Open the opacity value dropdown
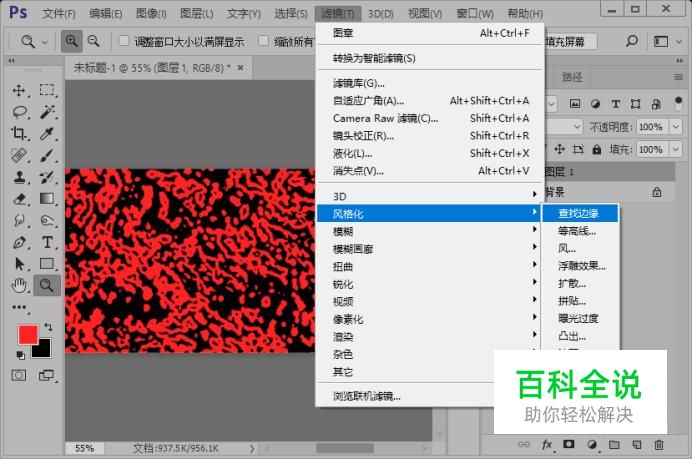Screen dimensions: 692x459 coord(676,127)
